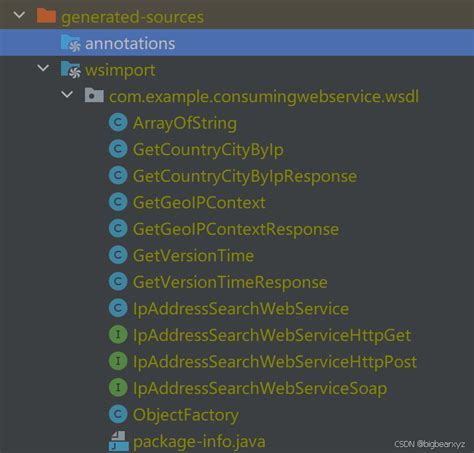Select the IpAddressSearchWebService class

point(241,309)
